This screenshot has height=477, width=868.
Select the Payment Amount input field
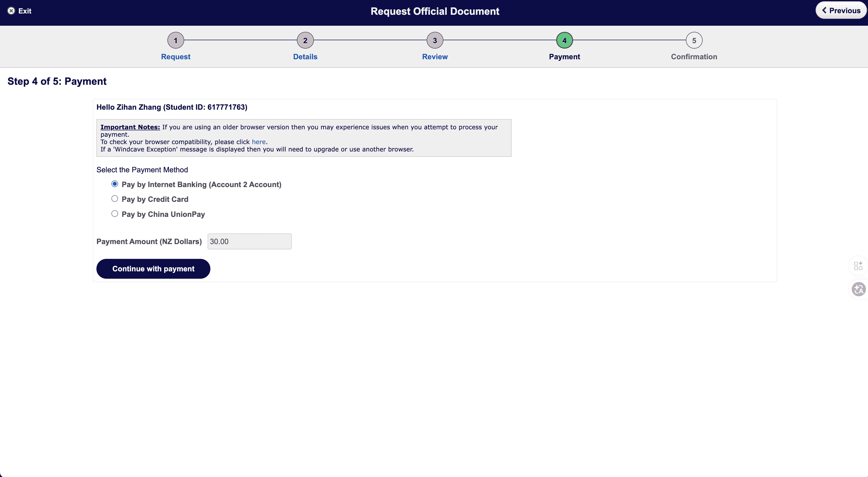coord(249,241)
